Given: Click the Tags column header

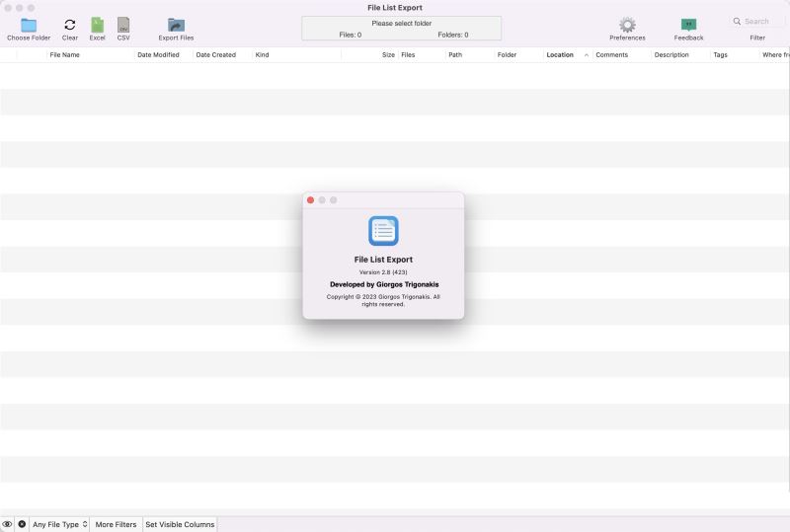Looking at the screenshot, I should pos(720,55).
